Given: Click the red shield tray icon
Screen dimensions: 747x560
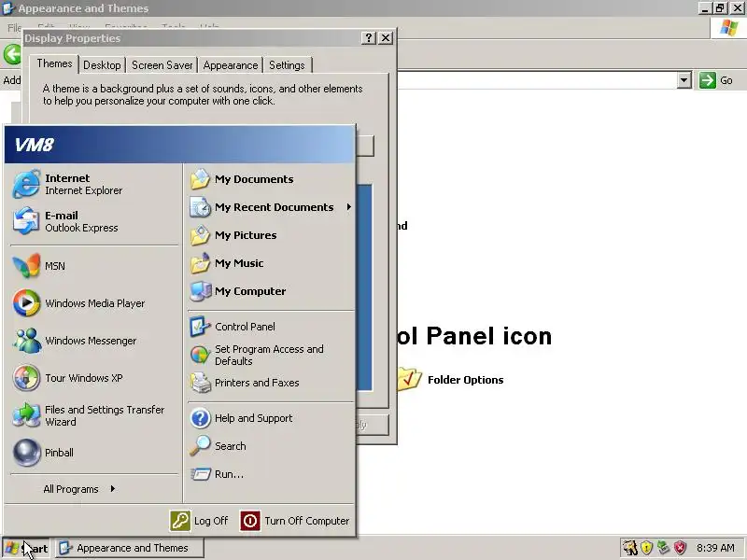Looking at the screenshot, I should [681, 547].
